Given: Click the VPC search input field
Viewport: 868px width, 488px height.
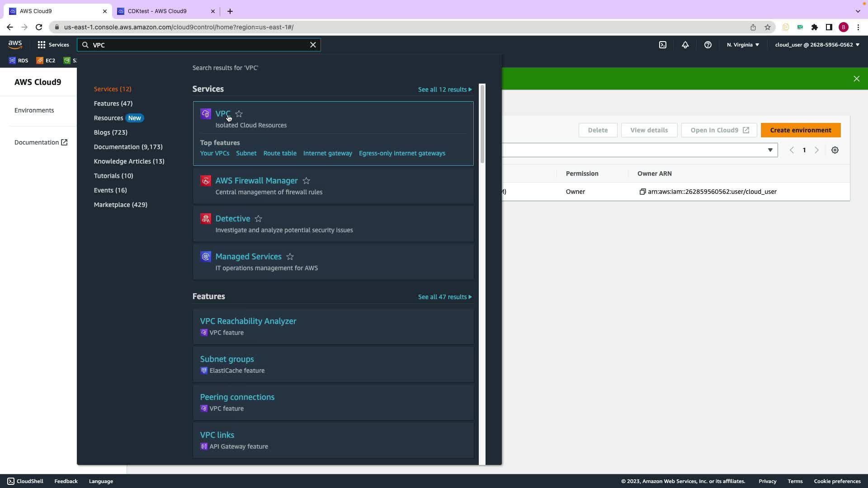Looking at the screenshot, I should coord(199,45).
